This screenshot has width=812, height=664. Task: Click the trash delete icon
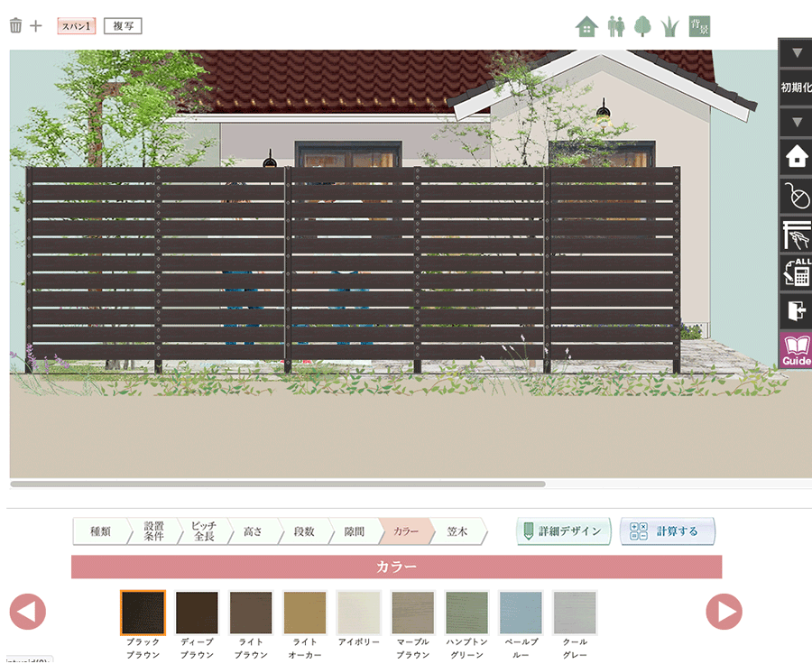[15, 26]
